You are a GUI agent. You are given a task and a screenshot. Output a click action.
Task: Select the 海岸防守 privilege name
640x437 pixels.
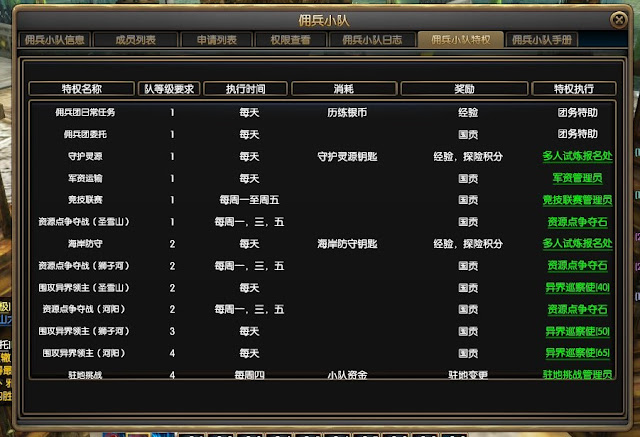click(x=85, y=244)
